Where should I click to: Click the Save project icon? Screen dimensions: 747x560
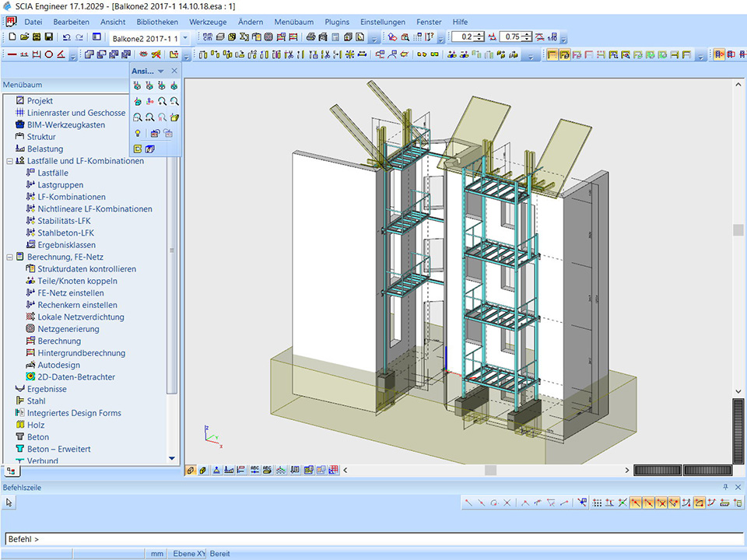49,37
